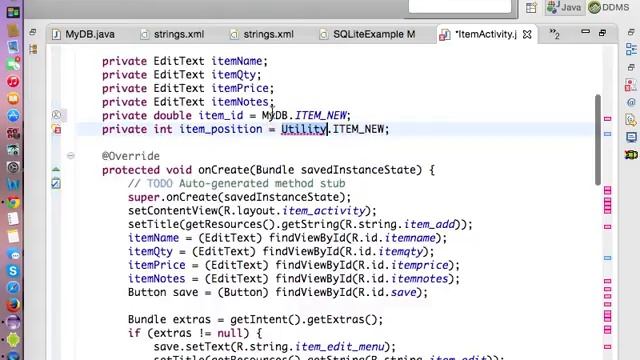640x360 pixels.
Task: Open the LogCat view icon
Action: coord(631,155)
